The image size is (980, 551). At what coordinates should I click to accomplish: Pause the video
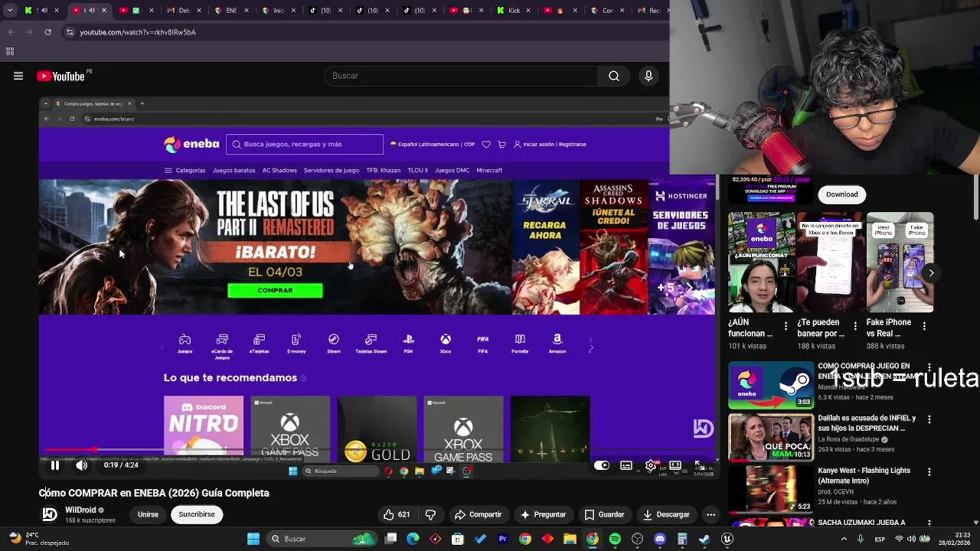coord(55,465)
